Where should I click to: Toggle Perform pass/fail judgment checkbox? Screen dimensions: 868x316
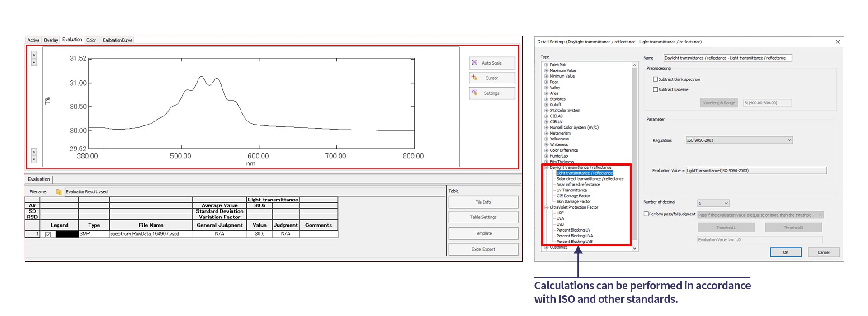coord(646,214)
